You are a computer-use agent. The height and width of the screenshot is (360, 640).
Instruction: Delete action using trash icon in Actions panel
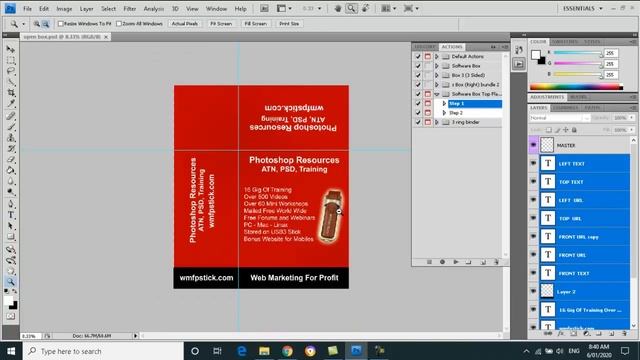[x=496, y=262]
